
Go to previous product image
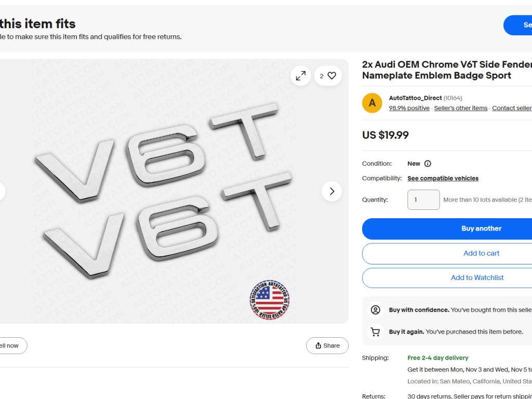click(x=2, y=191)
